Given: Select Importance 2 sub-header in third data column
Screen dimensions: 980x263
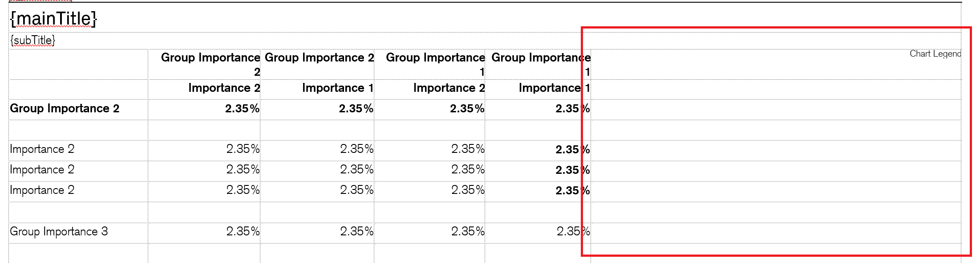Looking at the screenshot, I should [449, 88].
